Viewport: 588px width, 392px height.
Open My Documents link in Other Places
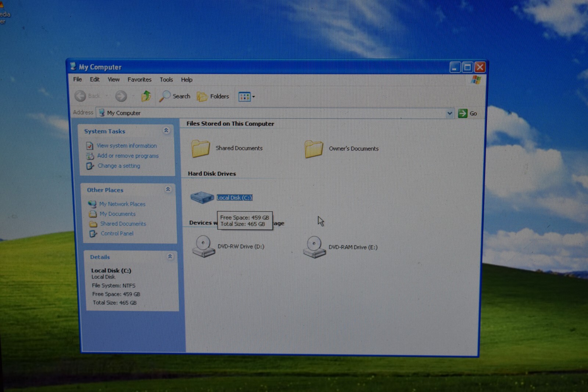pyautogui.click(x=118, y=214)
